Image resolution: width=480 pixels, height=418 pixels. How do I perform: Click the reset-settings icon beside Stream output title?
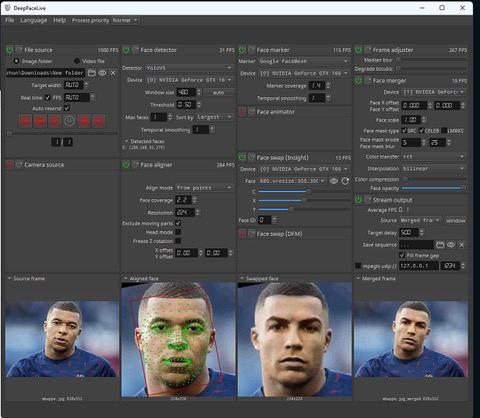point(368,200)
